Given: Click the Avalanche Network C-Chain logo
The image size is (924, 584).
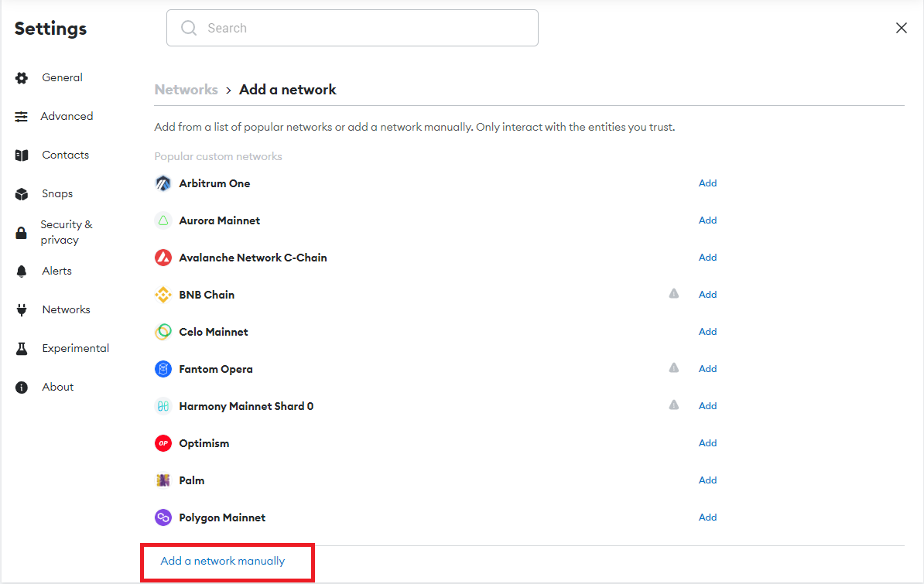Looking at the screenshot, I should tap(163, 258).
